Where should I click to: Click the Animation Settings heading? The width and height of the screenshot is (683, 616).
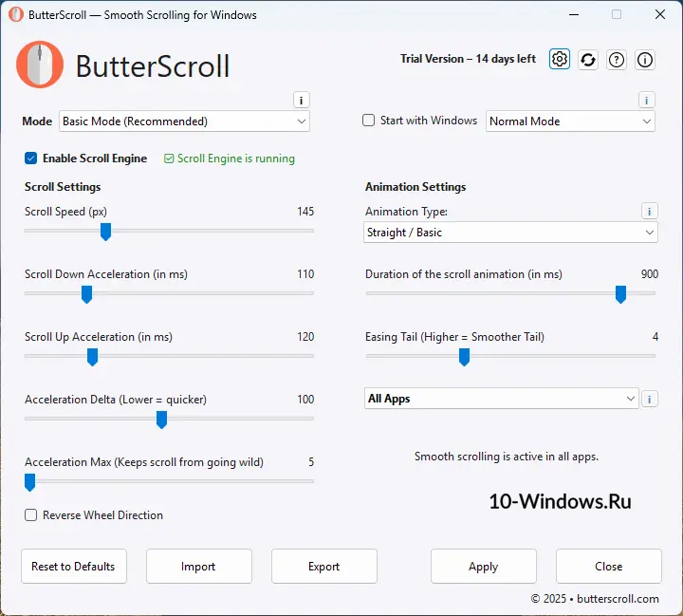(x=415, y=187)
